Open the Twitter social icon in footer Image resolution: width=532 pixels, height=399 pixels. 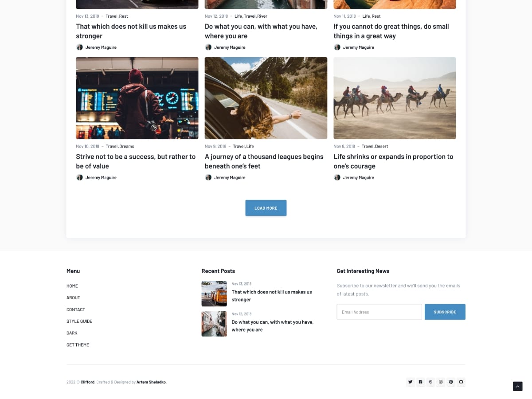point(410,382)
